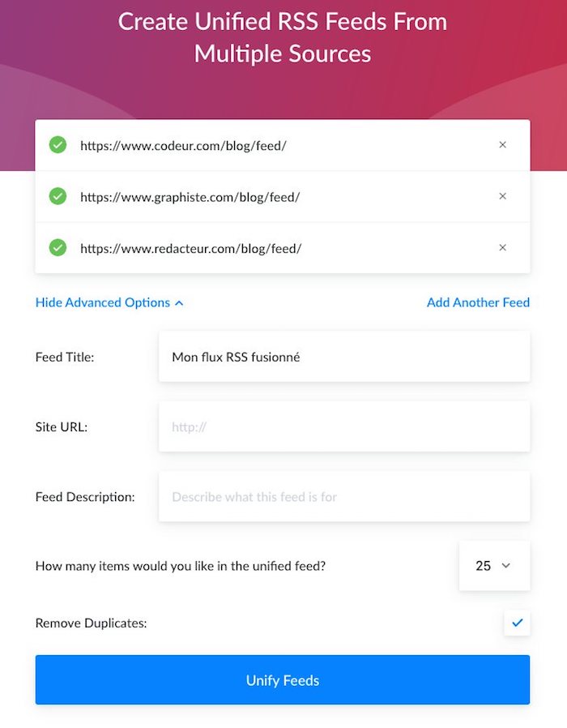Click the Add Another Feed link

(x=478, y=302)
